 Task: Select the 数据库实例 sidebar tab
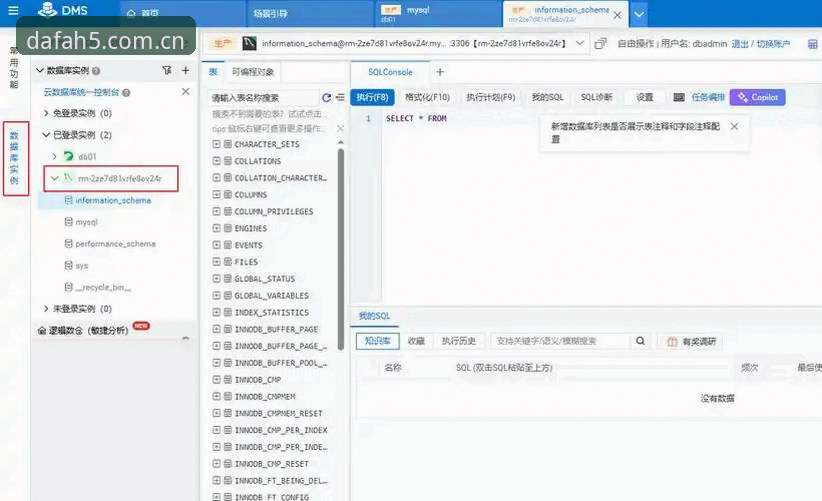pyautogui.click(x=15, y=158)
